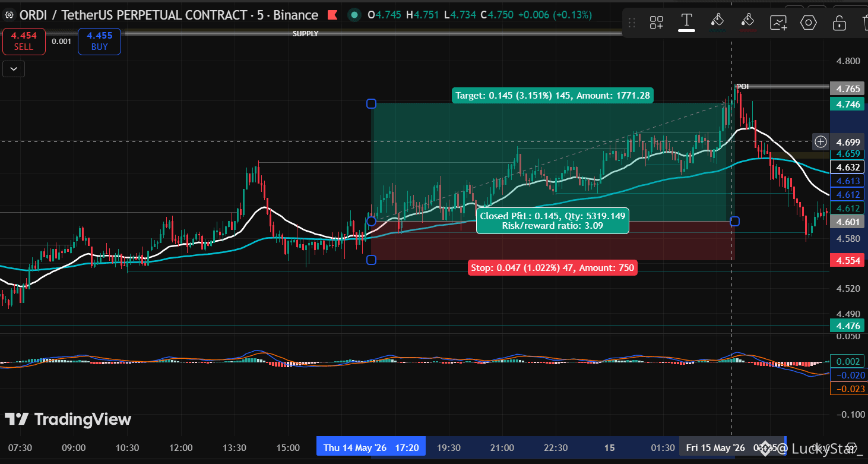Select the Stop 0.047 (1.022%) label
The width and height of the screenshot is (868, 464).
[552, 268]
